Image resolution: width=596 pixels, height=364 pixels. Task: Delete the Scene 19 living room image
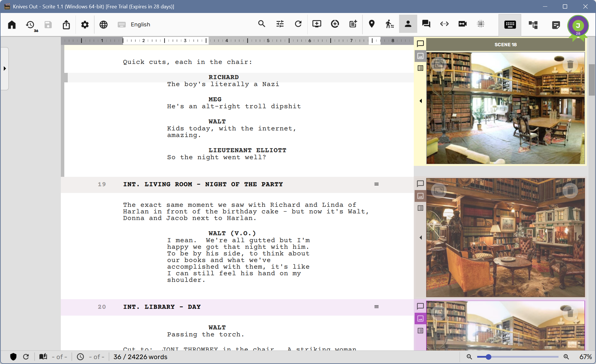tap(570, 190)
